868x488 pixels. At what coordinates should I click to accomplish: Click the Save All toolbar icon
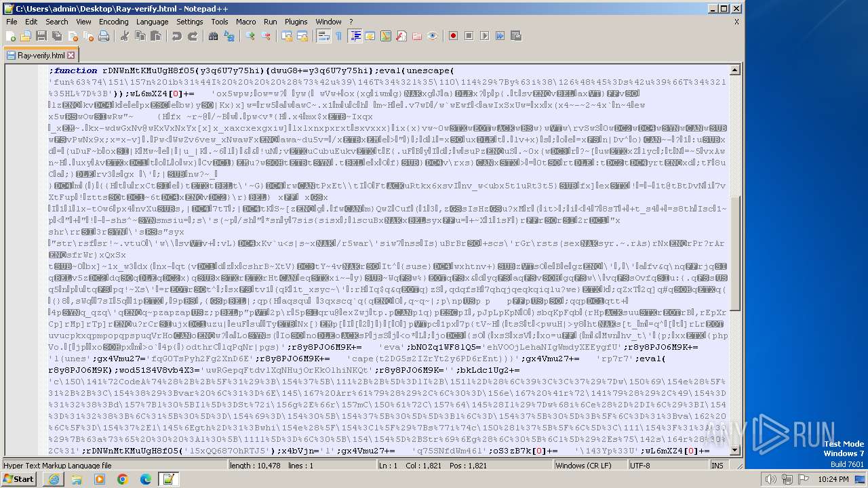coord(56,36)
